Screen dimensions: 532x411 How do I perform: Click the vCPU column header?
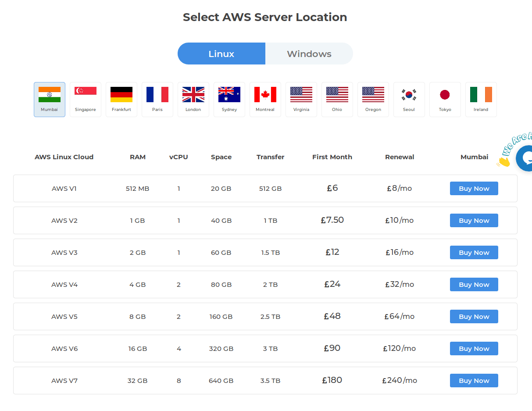point(179,157)
